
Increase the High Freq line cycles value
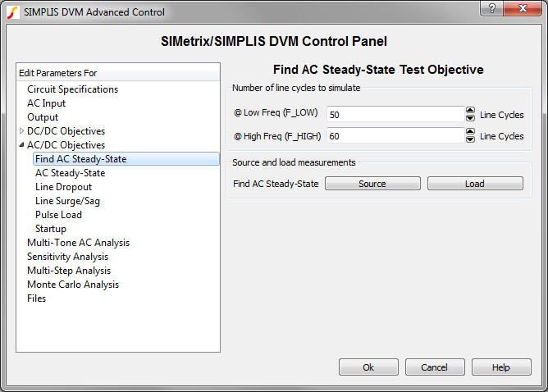click(470, 132)
